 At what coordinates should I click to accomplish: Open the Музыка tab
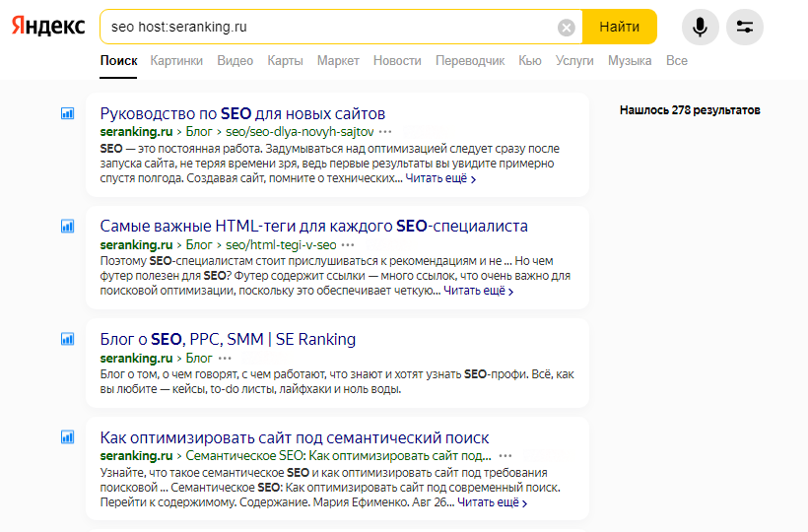pyautogui.click(x=630, y=61)
